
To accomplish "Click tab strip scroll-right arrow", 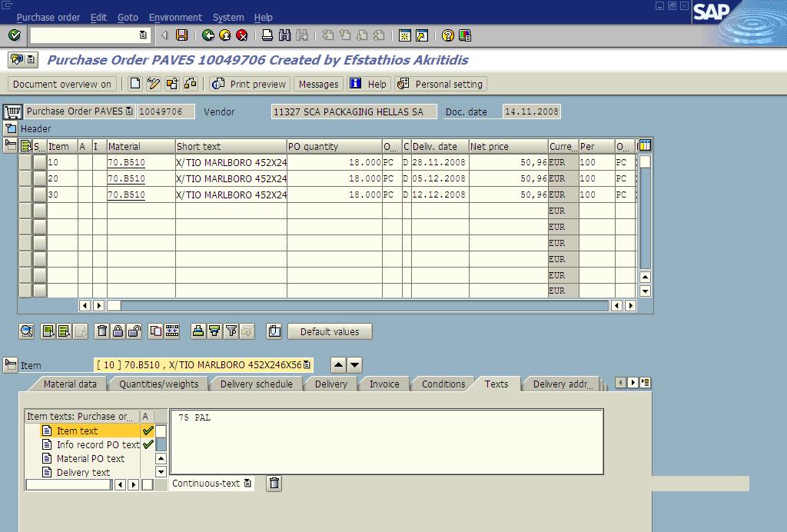I will [633, 382].
